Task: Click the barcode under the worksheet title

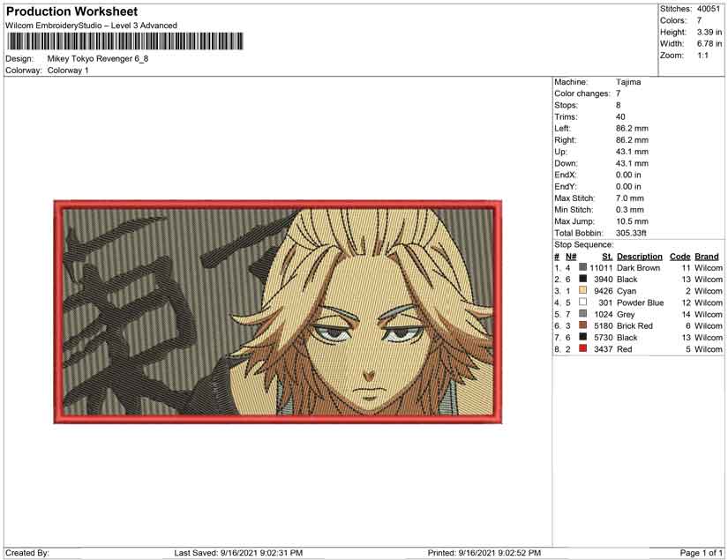Action: 125,41
